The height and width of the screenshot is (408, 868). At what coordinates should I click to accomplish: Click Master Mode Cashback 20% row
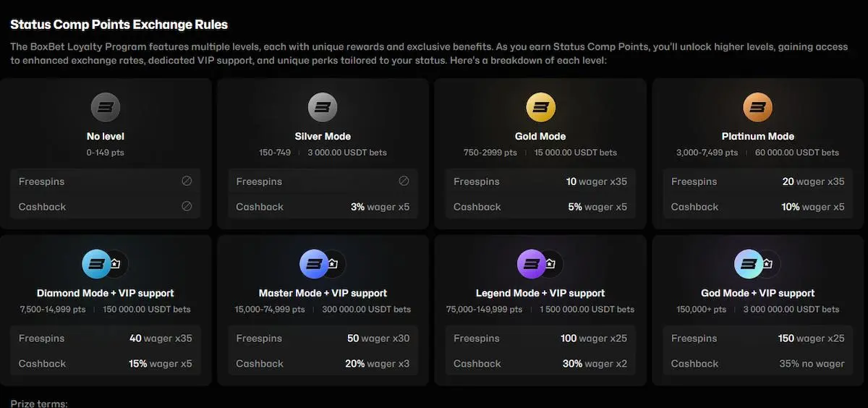323,364
